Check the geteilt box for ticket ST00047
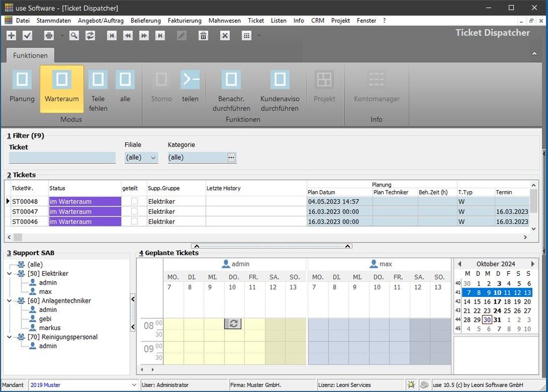 134,211
